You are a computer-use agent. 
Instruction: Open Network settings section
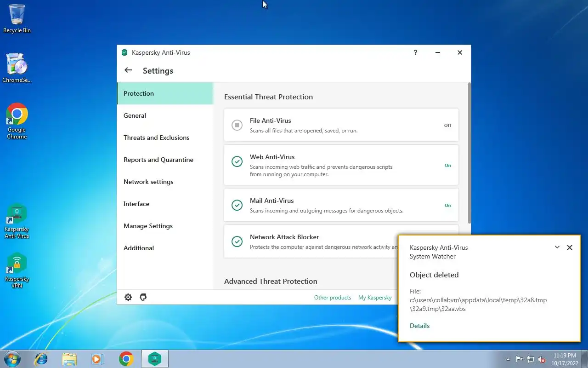165,182
